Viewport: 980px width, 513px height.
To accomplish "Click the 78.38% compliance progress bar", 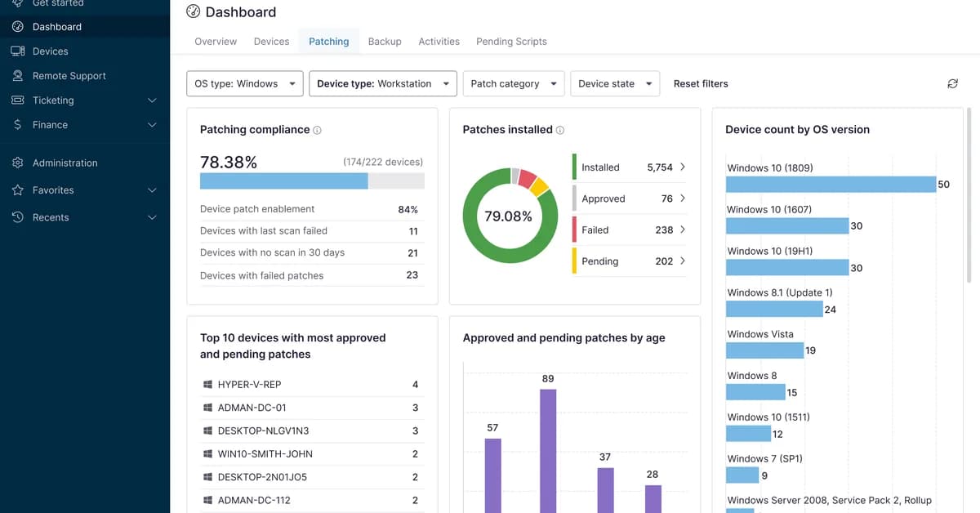I will [312, 181].
